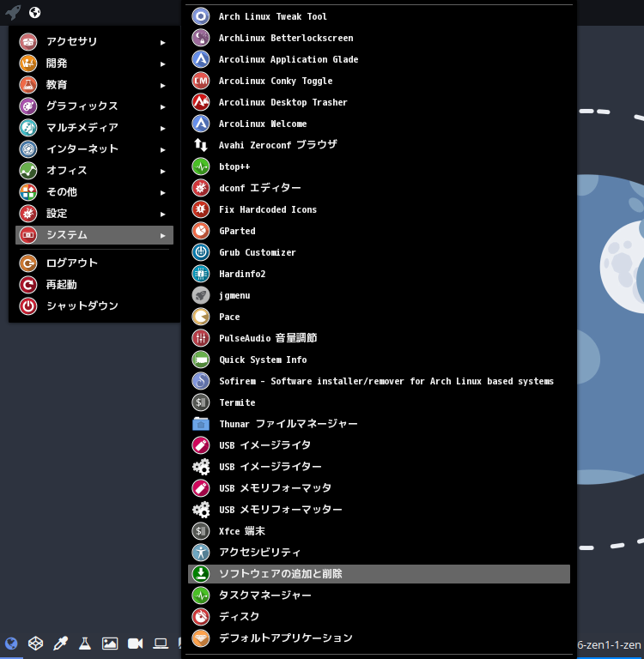Click the PulseAudio 音量調節 mixer icon
The height and width of the screenshot is (659, 644).
[201, 338]
